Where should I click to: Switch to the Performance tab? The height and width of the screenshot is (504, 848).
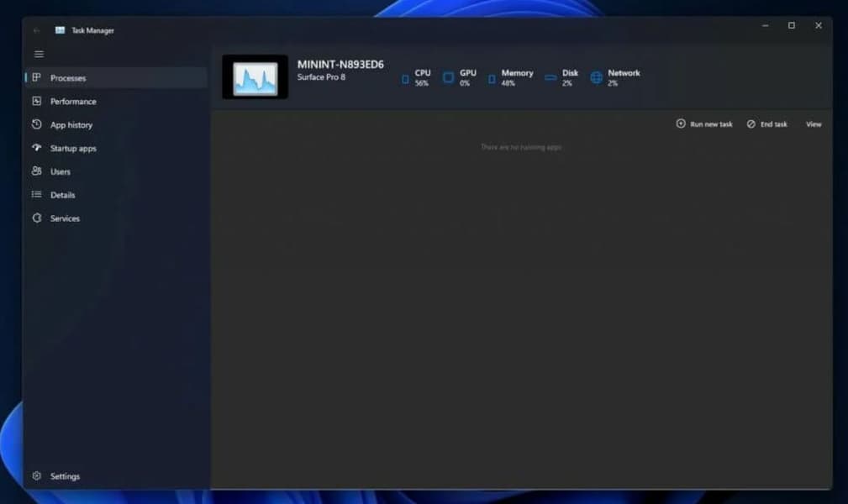tap(73, 101)
